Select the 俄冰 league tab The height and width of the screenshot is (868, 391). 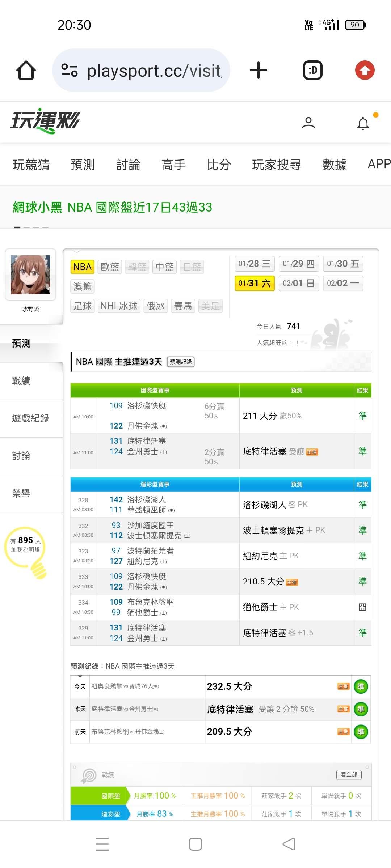pos(156,306)
